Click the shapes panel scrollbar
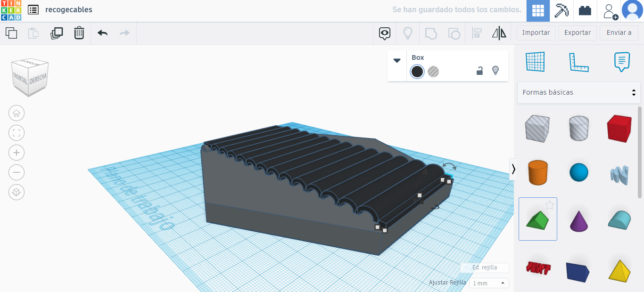Viewport: 644px width, 292px height. pyautogui.click(x=640, y=152)
